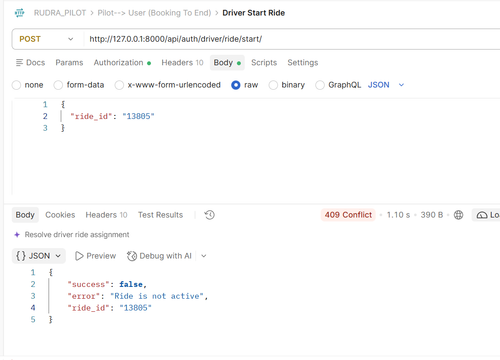Click the "Ride is not active" error text

[157, 296]
